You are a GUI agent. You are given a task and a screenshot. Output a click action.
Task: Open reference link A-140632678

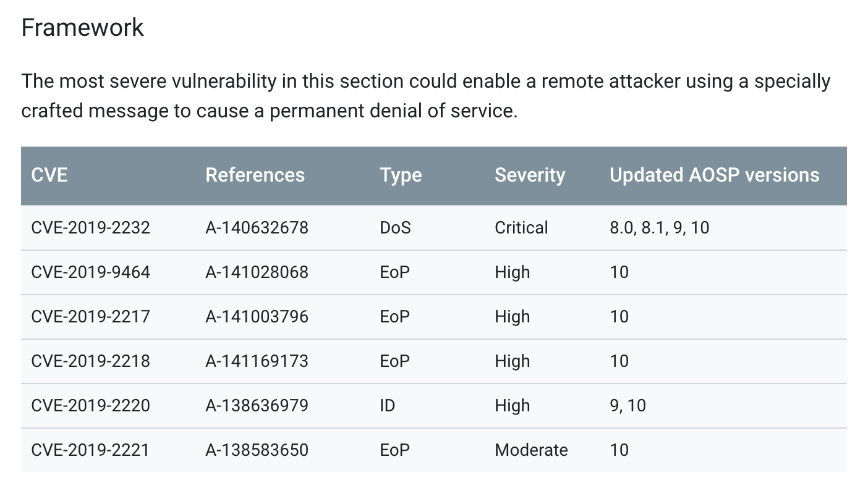[x=257, y=228]
